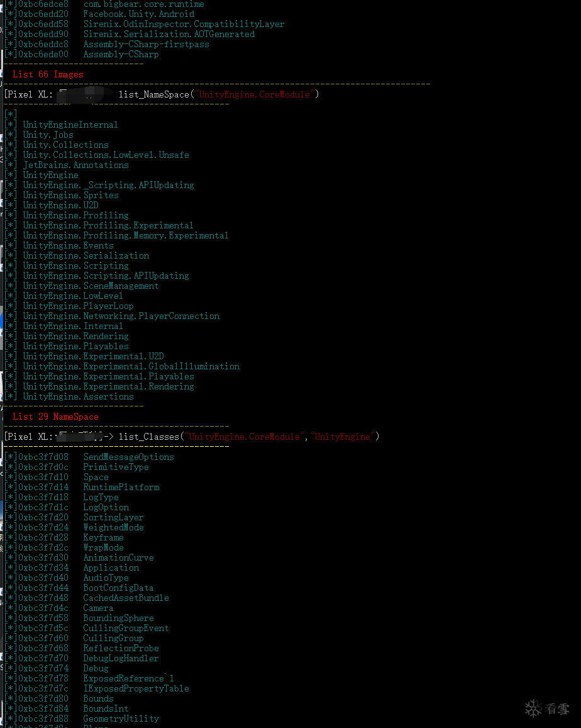The height and width of the screenshot is (728, 581).
Task: Click 'Assembly-CSharp-firstpass' entry
Action: tap(146, 44)
